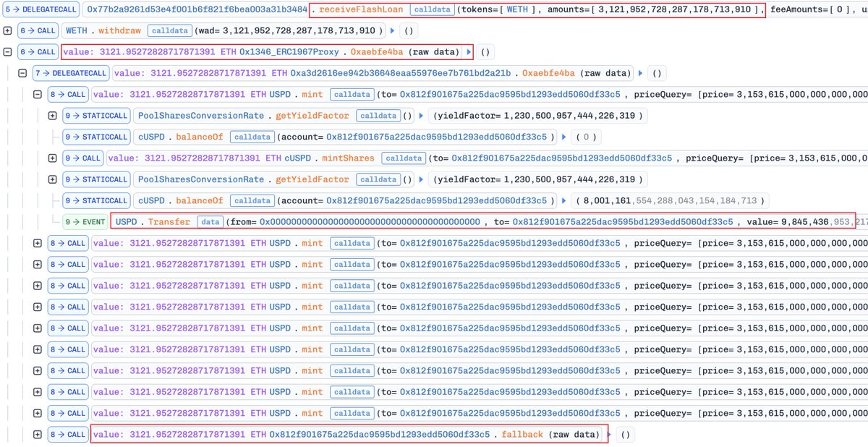Open calldata badge on WETH withdraw
This screenshot has width=868, height=447.
pyautogui.click(x=169, y=31)
